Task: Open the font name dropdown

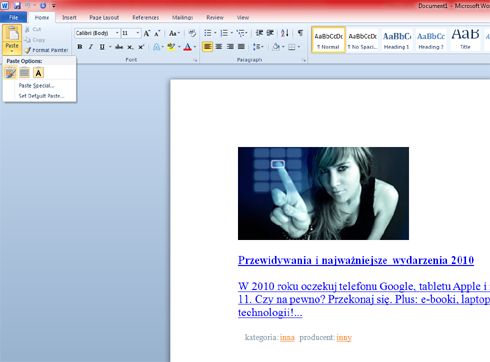Action: (117, 33)
